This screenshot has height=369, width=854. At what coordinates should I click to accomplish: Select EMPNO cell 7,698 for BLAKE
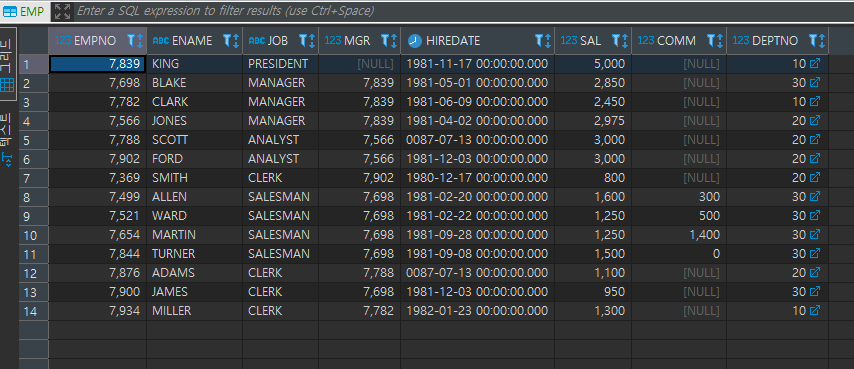pos(97,83)
